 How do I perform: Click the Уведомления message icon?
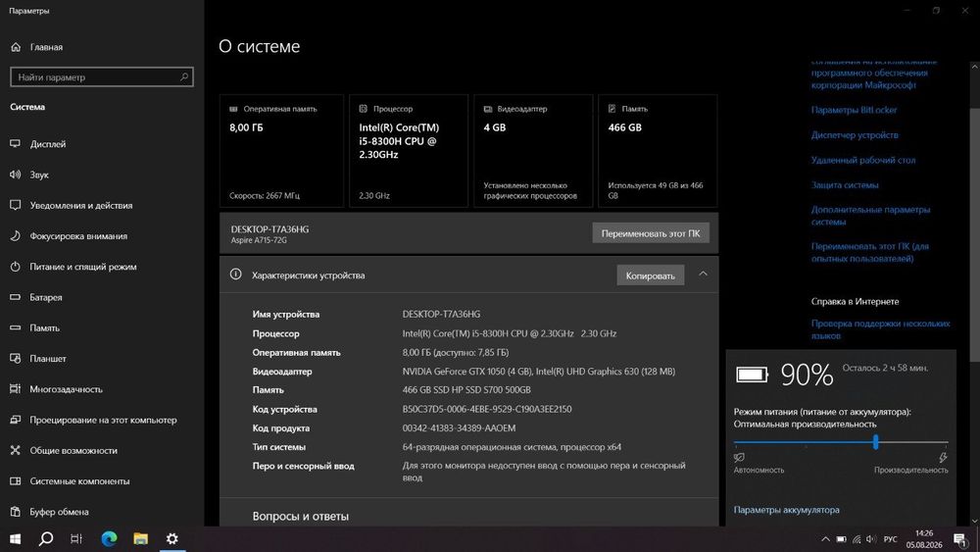16,205
